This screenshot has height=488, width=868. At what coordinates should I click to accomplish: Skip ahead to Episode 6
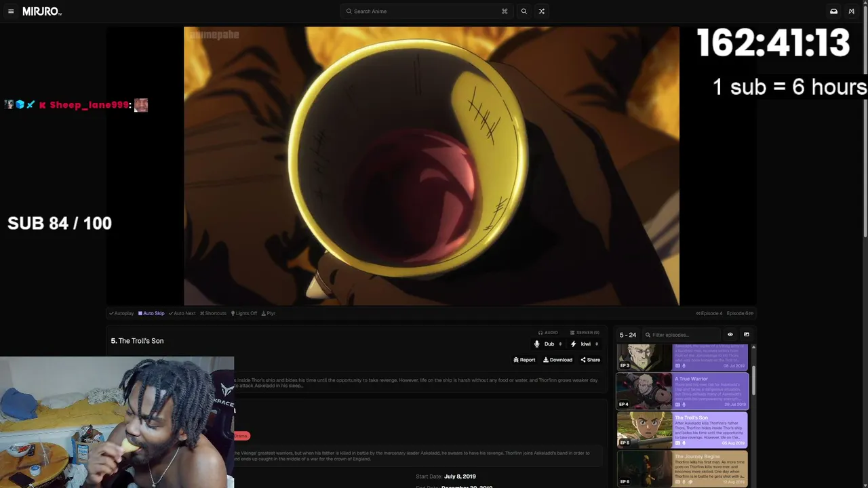741,313
